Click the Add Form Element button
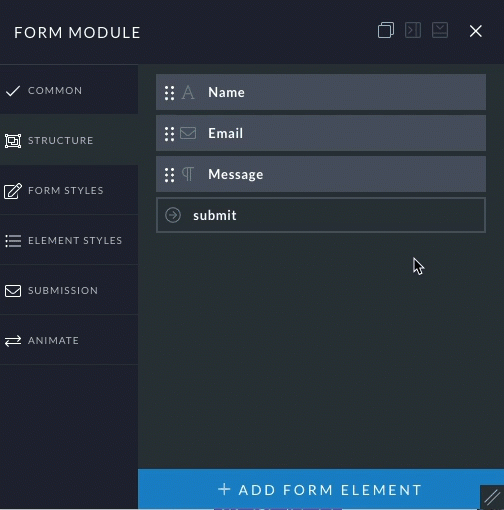The width and height of the screenshot is (504, 510). (321, 489)
